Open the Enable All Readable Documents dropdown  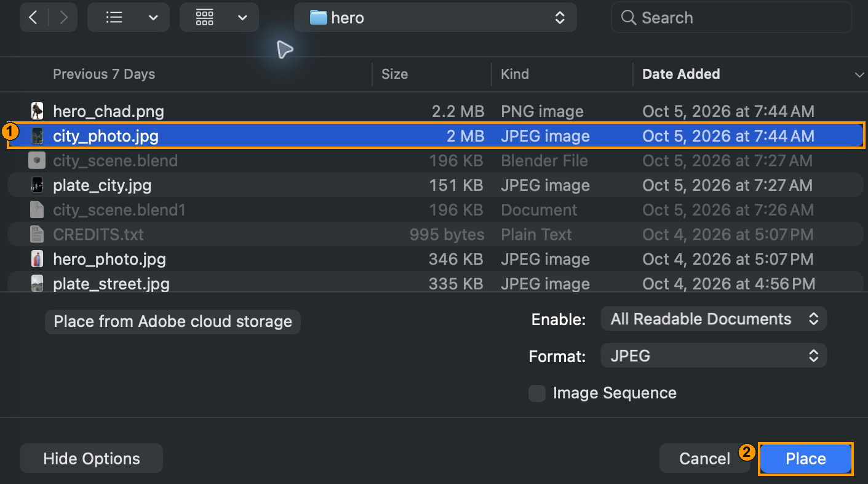(x=714, y=319)
